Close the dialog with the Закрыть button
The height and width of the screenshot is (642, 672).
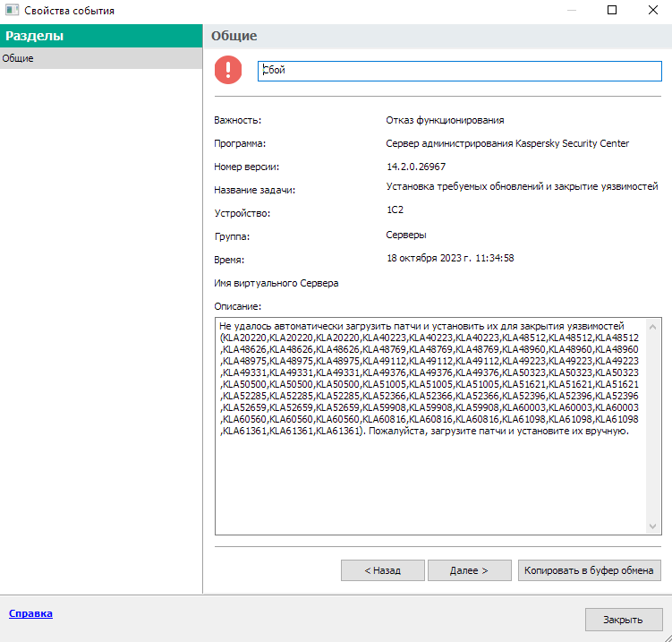coord(624,620)
